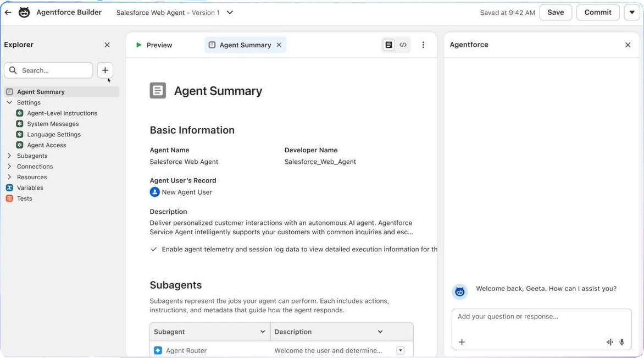Open Agent-Level Instructions
This screenshot has height=358, width=644.
pos(62,113)
